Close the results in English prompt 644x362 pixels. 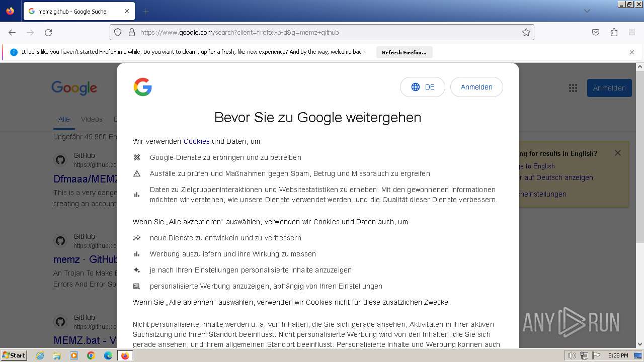click(618, 153)
